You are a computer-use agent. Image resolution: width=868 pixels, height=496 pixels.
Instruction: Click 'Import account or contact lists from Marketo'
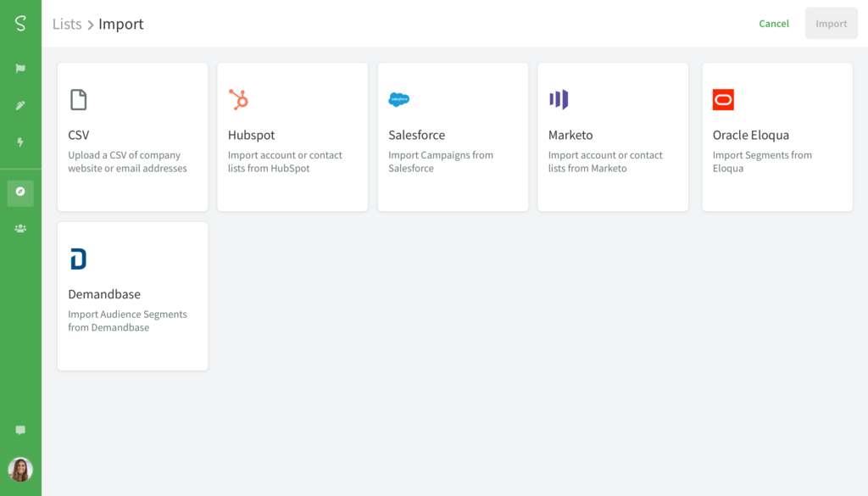coord(605,162)
